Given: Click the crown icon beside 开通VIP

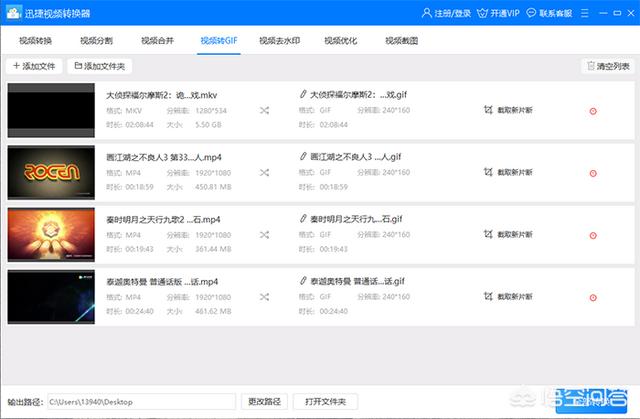Looking at the screenshot, I should tap(482, 13).
